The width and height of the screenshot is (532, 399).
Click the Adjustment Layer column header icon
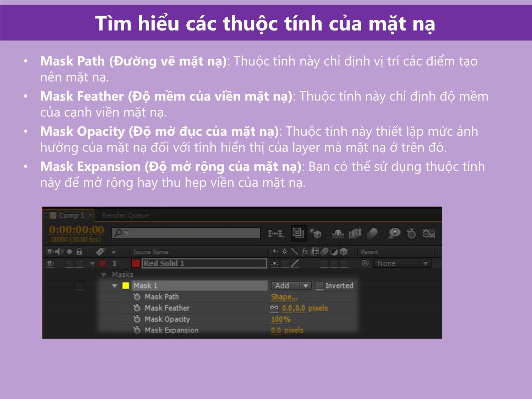coord(334,252)
